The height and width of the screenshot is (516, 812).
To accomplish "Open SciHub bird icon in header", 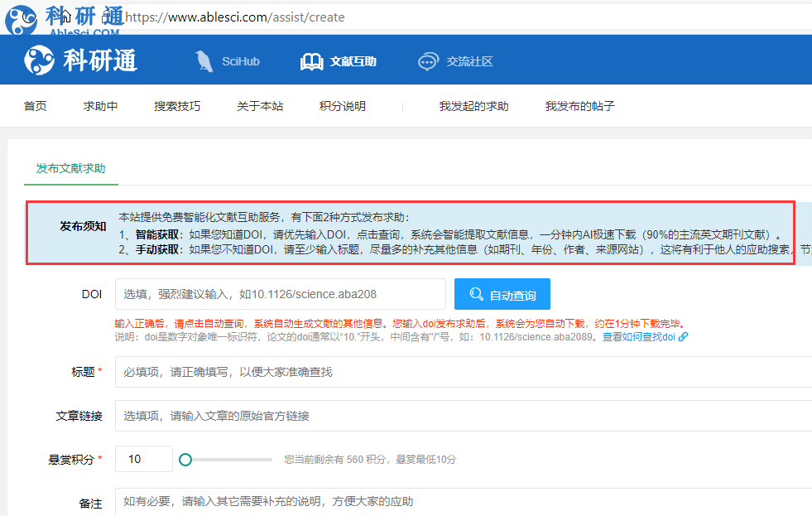I will [x=204, y=61].
